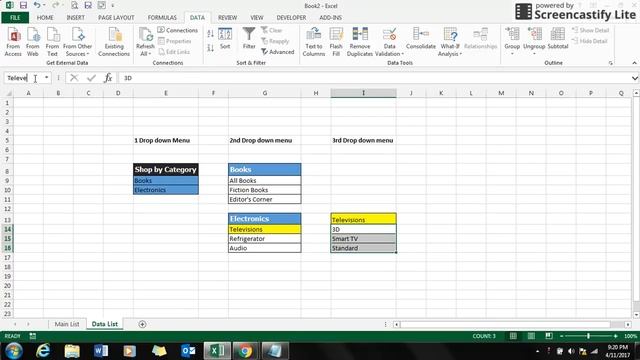Switch to the PAGE LAYOUT tab

tap(116, 18)
